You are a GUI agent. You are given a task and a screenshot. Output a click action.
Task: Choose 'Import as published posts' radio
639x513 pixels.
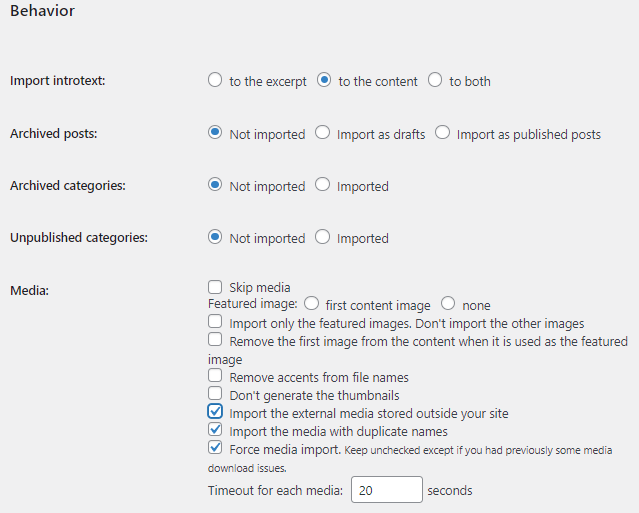pyautogui.click(x=442, y=132)
